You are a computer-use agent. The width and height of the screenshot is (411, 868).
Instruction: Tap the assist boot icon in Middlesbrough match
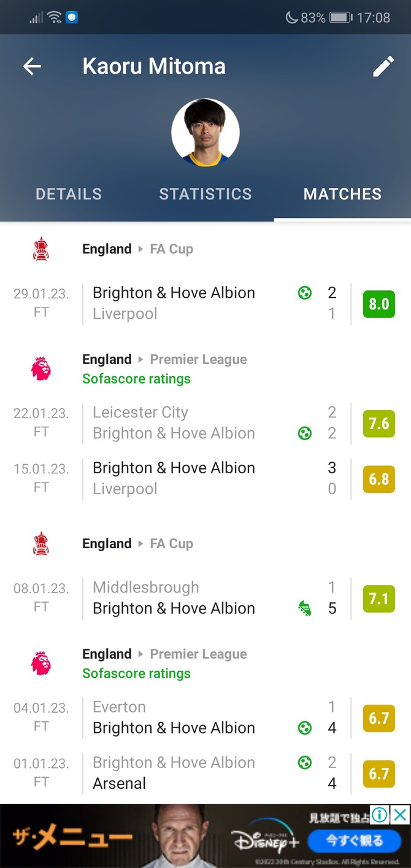[x=304, y=608]
